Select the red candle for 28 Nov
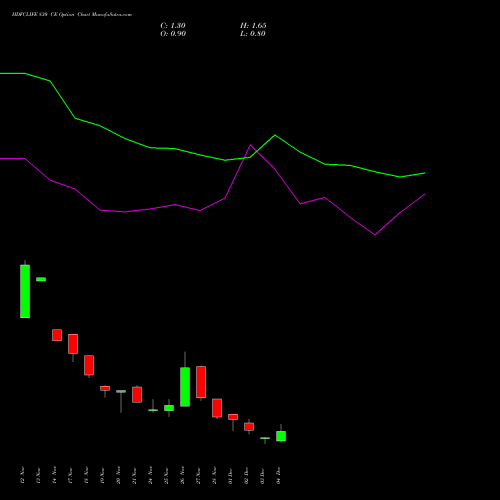500x500 pixels. (217, 408)
